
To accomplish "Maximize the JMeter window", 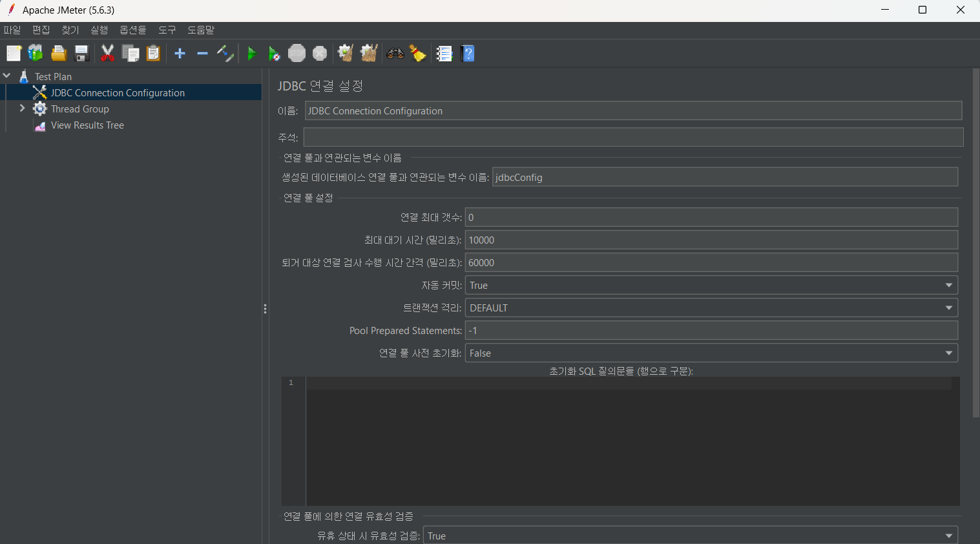I will click(923, 10).
